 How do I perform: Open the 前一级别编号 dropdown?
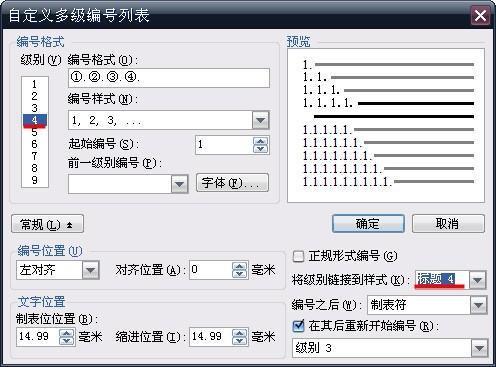click(x=180, y=184)
